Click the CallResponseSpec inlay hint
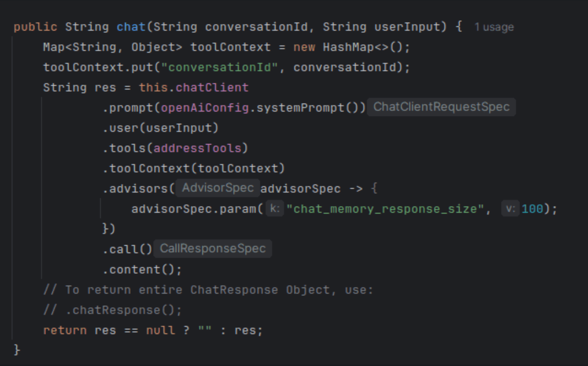The width and height of the screenshot is (588, 366). 212,249
